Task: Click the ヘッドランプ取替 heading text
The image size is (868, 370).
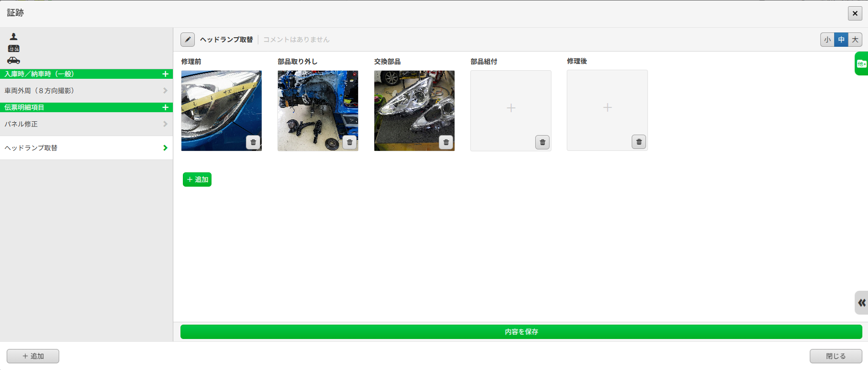Action: tap(226, 40)
